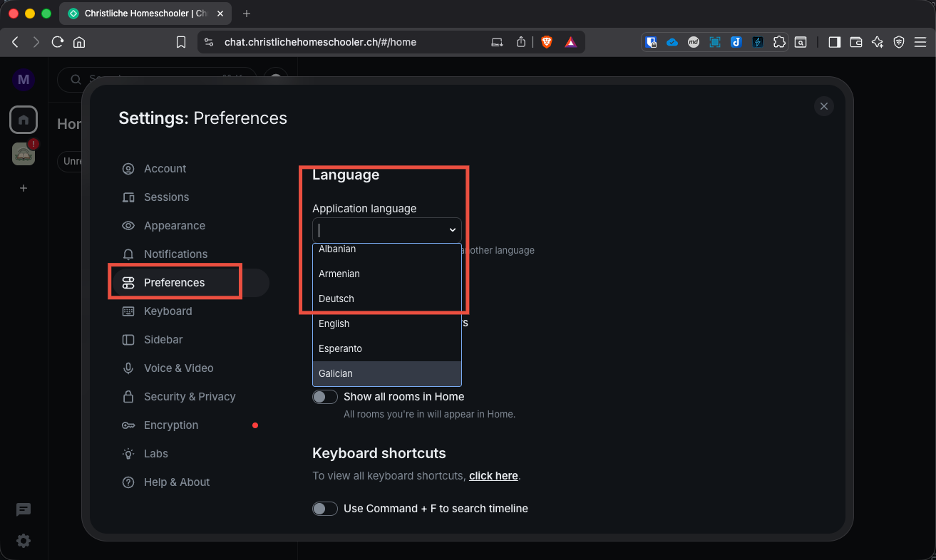Open the Sessions settings tab
The width and height of the screenshot is (936, 560).
(190, 197)
